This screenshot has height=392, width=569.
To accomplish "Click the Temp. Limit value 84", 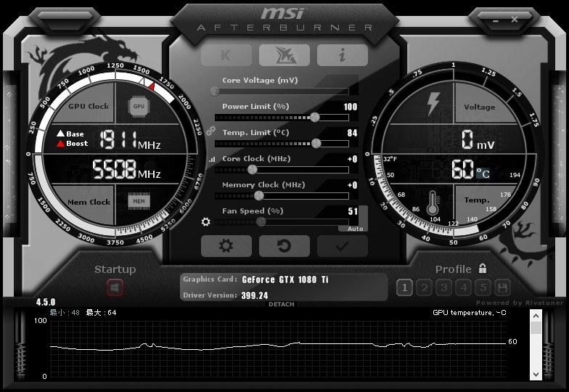I will pyautogui.click(x=353, y=133).
